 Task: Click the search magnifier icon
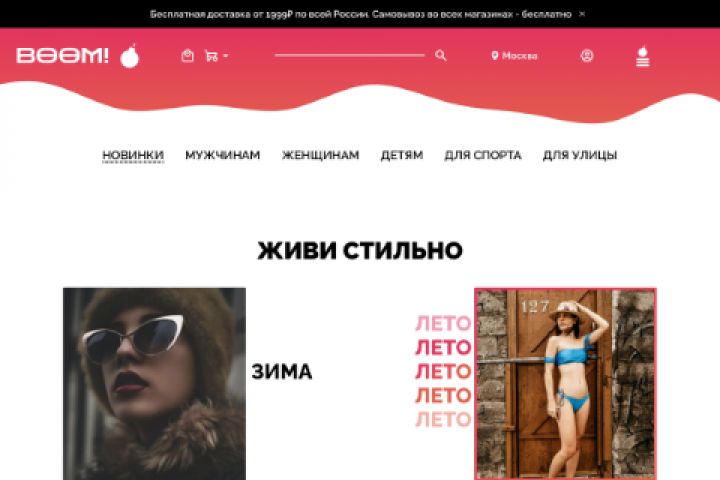click(440, 56)
